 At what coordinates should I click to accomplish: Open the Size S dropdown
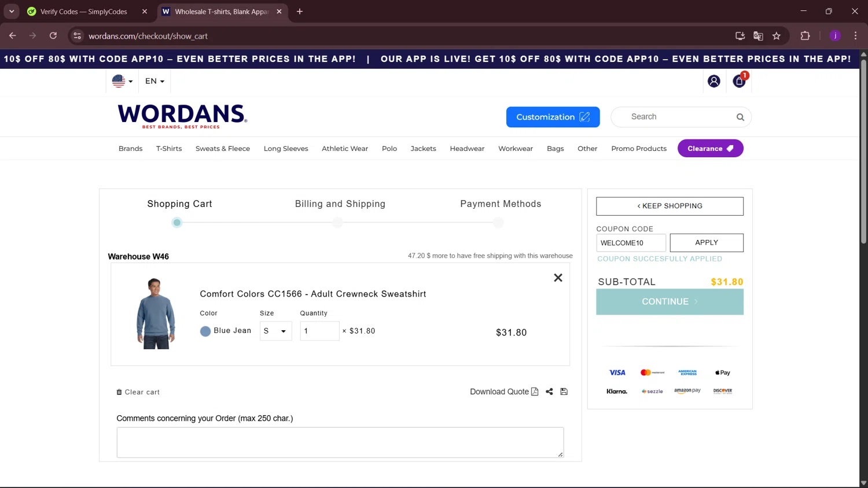pyautogui.click(x=275, y=331)
